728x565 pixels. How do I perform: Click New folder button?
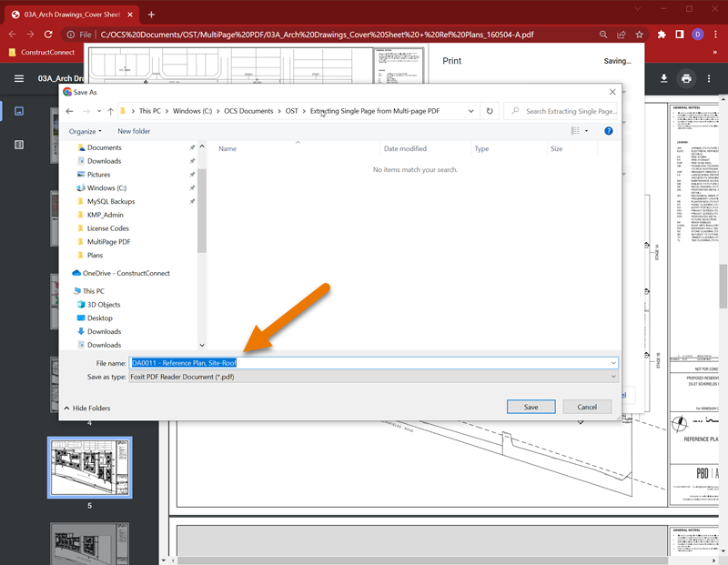(134, 131)
